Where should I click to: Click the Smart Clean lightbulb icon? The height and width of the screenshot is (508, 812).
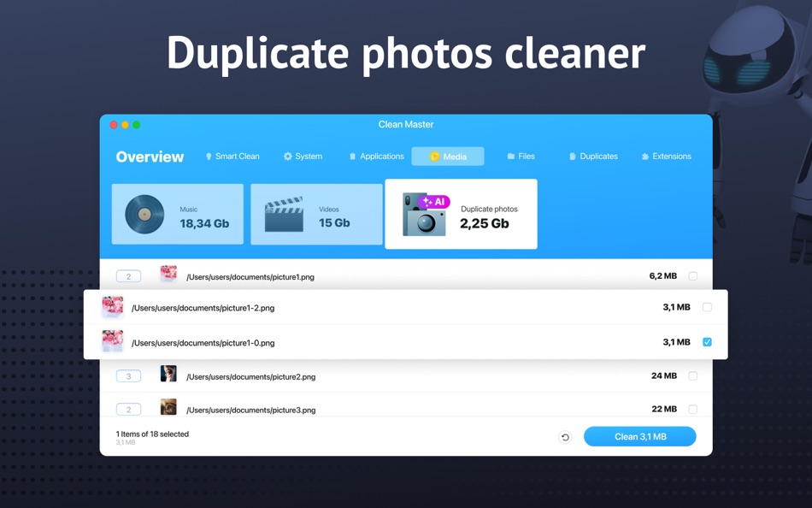[x=209, y=156]
